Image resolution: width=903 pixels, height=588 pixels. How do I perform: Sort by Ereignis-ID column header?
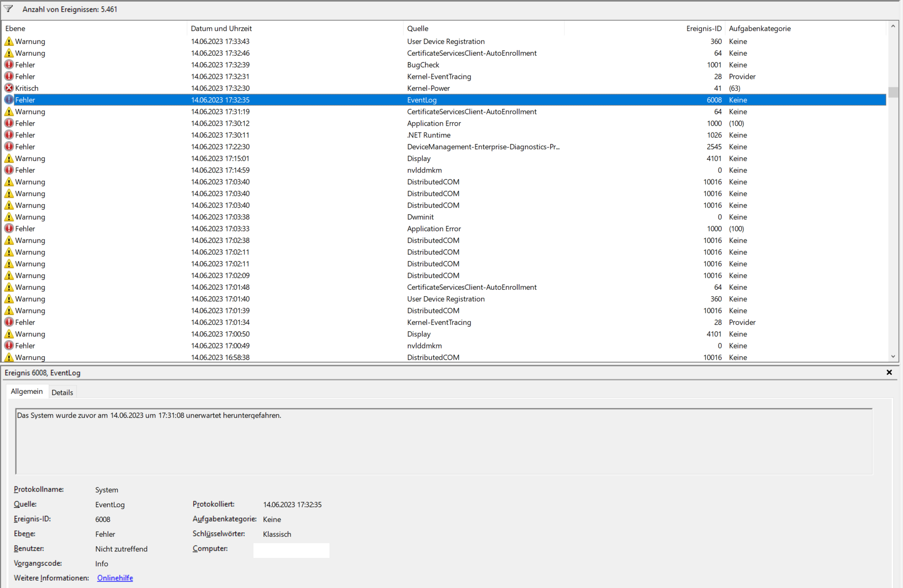coord(645,29)
